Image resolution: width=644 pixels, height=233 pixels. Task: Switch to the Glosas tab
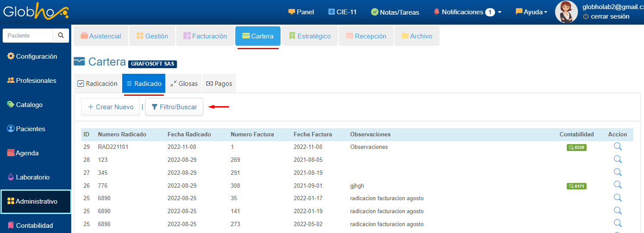click(x=183, y=84)
